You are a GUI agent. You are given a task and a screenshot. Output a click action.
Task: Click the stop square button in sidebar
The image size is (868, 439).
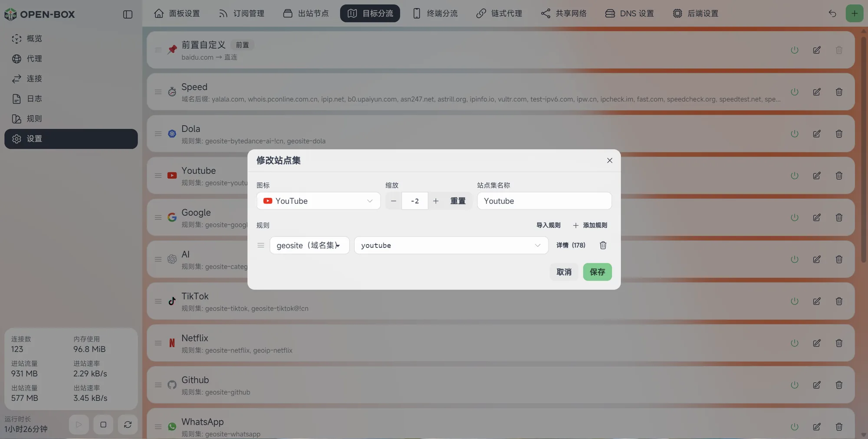pyautogui.click(x=103, y=425)
